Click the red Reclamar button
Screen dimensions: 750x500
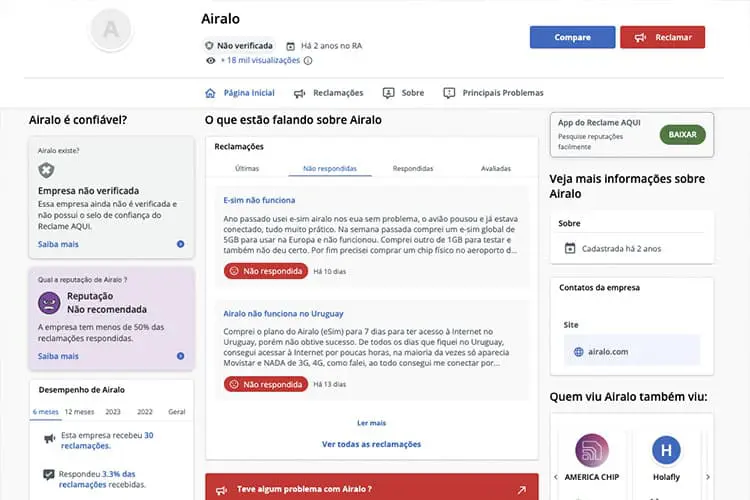click(x=662, y=37)
